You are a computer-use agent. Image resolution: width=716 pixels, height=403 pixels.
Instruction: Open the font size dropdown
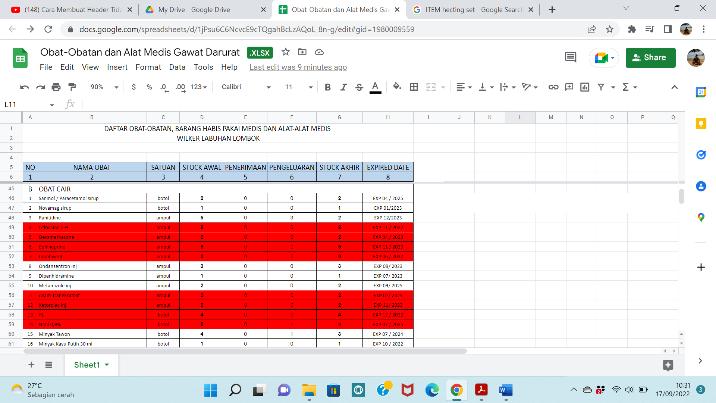(299, 87)
